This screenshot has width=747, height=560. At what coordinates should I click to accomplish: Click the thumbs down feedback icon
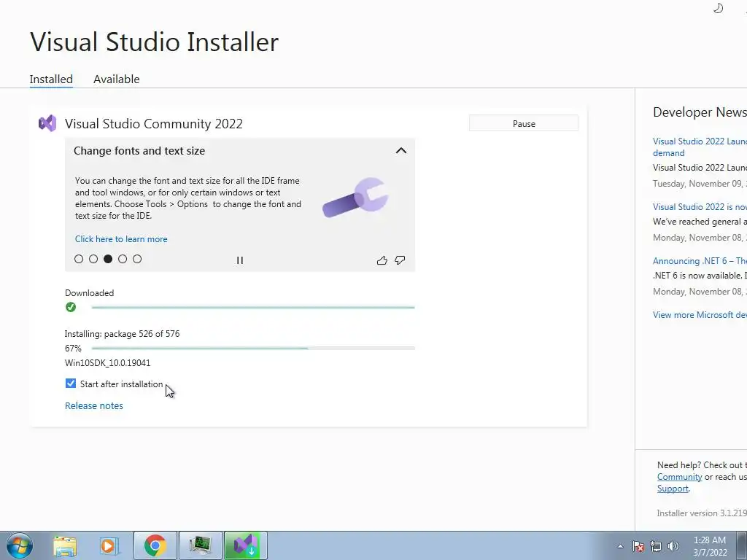pyautogui.click(x=400, y=260)
